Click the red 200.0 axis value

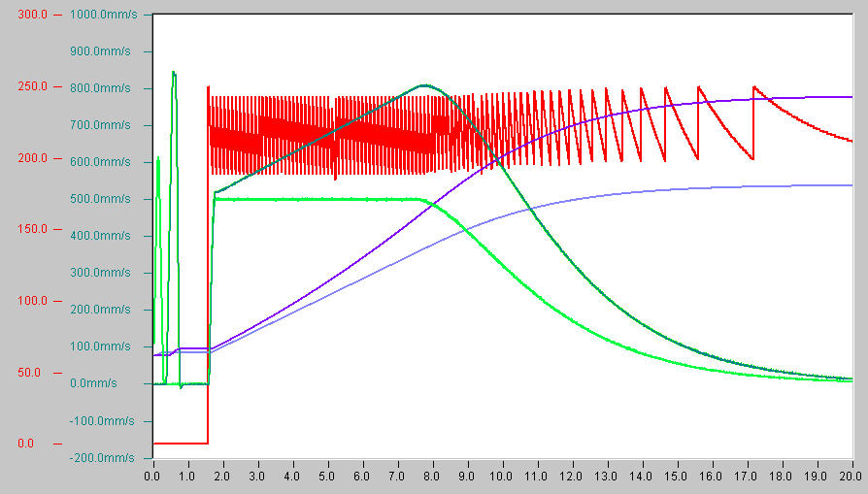point(33,159)
